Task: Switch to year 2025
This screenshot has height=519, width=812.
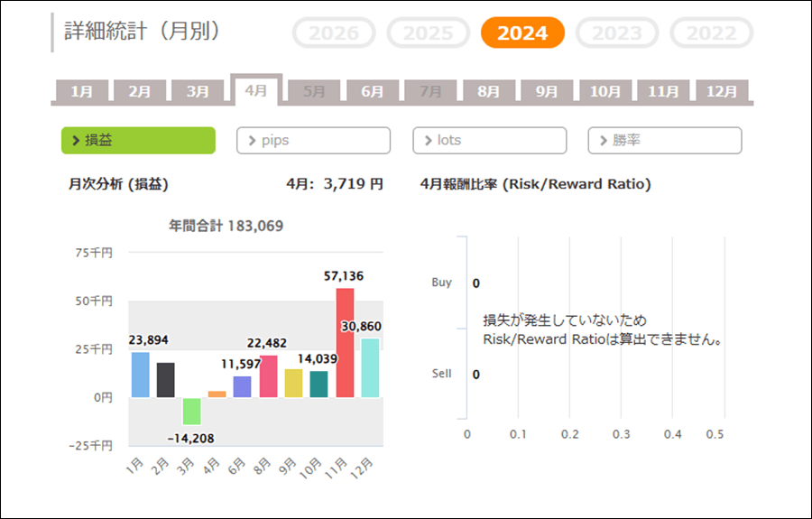Action: tap(428, 33)
